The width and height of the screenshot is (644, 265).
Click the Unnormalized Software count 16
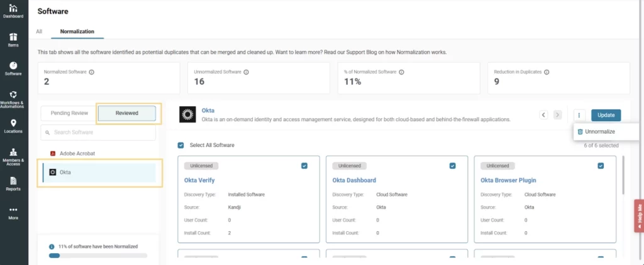(x=199, y=82)
